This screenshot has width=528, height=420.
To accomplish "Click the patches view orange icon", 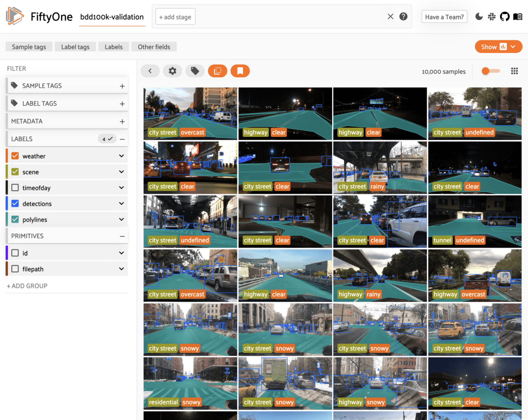I will pyautogui.click(x=218, y=71).
